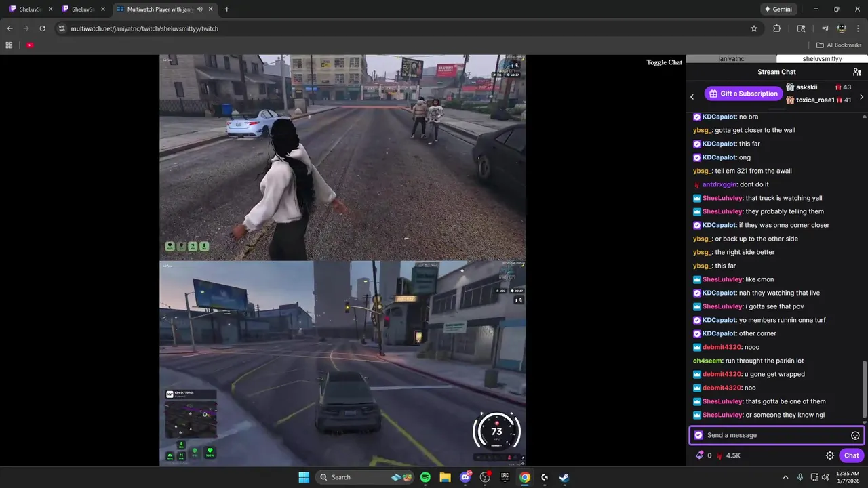Open the Chrome apps grid icon
Image resolution: width=868 pixels, height=488 pixels.
pos(9,45)
